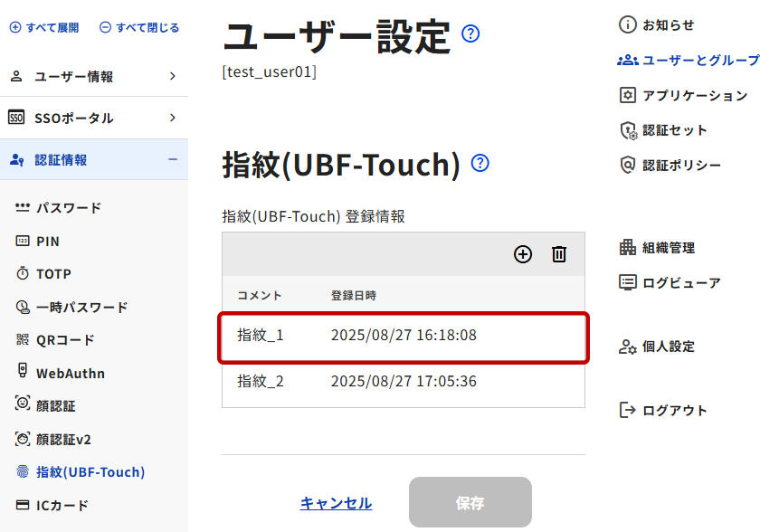This screenshot has height=532, width=760.
Task: Expand the ユーザー情報 section
Action: tap(93, 77)
